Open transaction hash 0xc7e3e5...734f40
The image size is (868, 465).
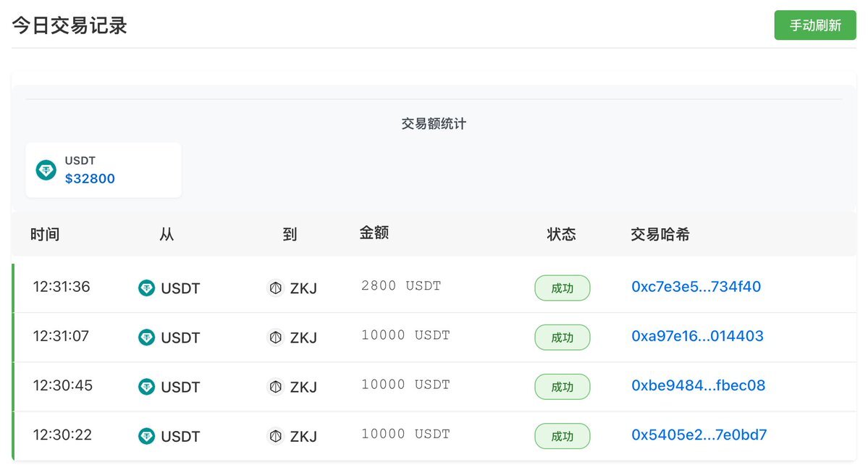696,286
